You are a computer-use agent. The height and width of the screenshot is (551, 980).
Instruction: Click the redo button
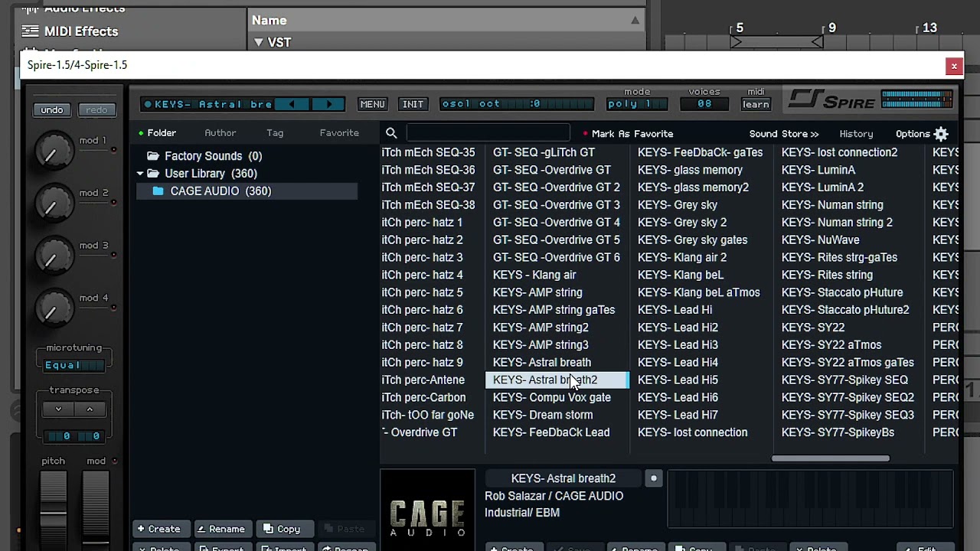pyautogui.click(x=96, y=110)
